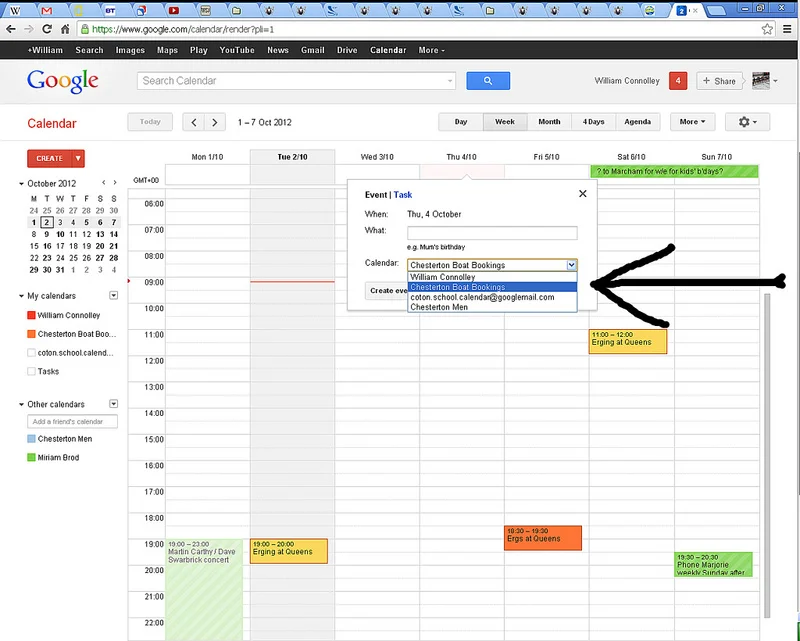Screen dimensions: 800x641
Task: Open Gmail from the Google bar
Action: pos(312,50)
